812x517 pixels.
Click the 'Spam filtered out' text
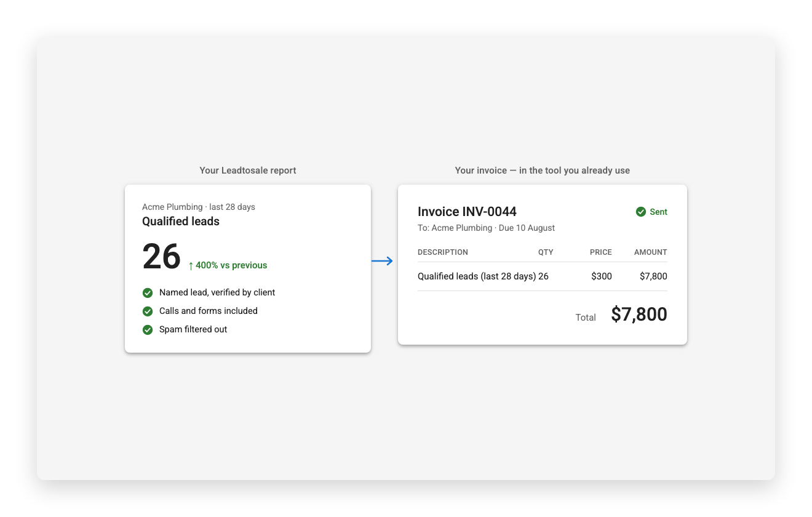(x=193, y=329)
